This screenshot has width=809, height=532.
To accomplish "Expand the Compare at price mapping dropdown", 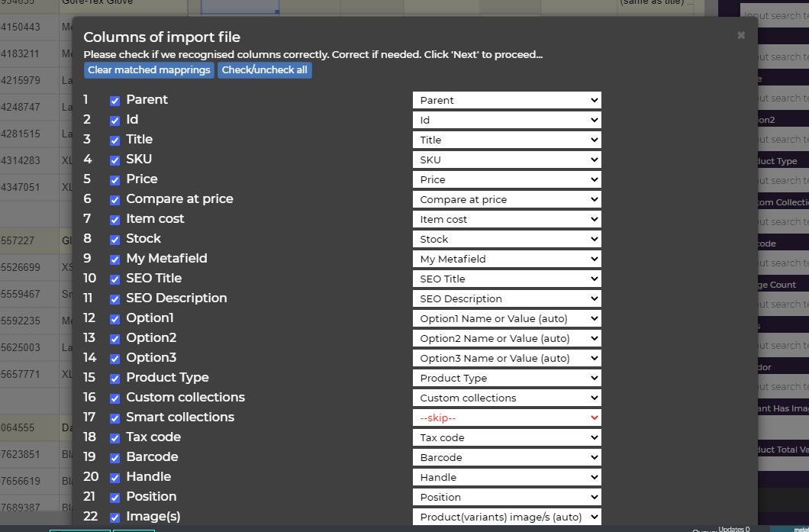I will 507,200.
